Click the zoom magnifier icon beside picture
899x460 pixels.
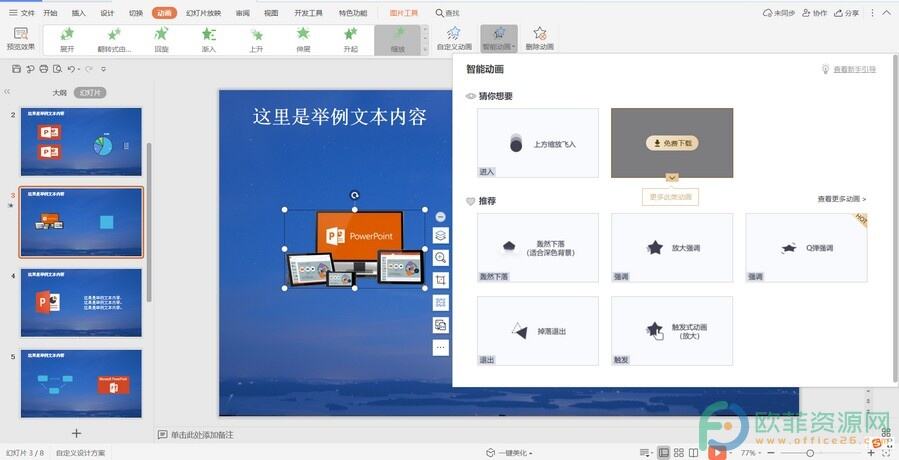point(440,258)
